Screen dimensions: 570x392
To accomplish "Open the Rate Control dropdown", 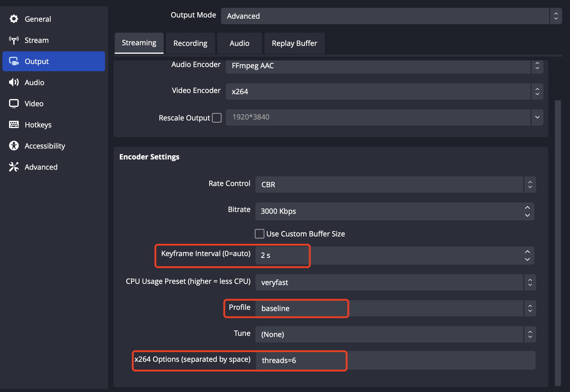I will tap(395, 185).
